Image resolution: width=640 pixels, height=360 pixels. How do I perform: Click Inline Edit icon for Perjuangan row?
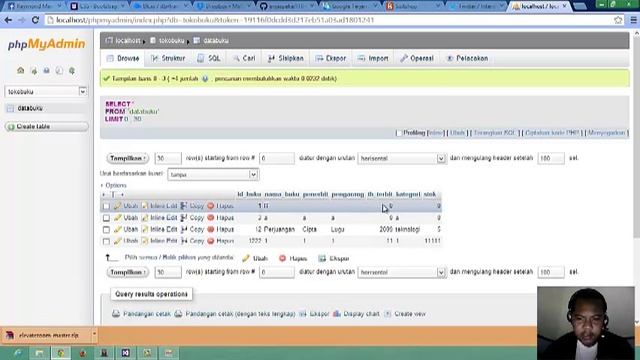coord(145,229)
